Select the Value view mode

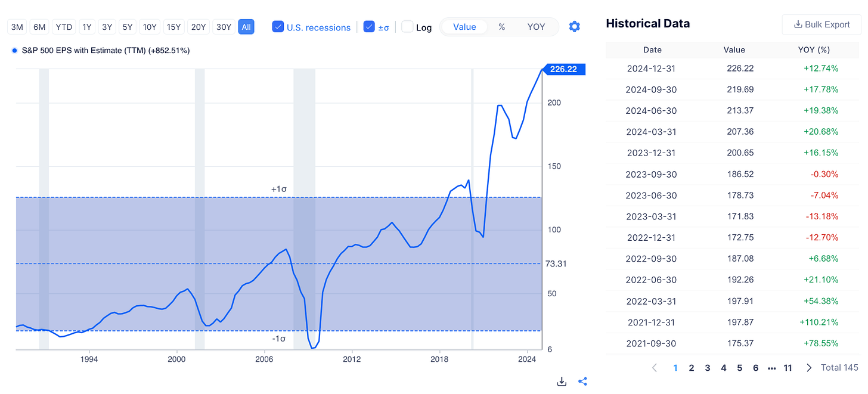(464, 27)
